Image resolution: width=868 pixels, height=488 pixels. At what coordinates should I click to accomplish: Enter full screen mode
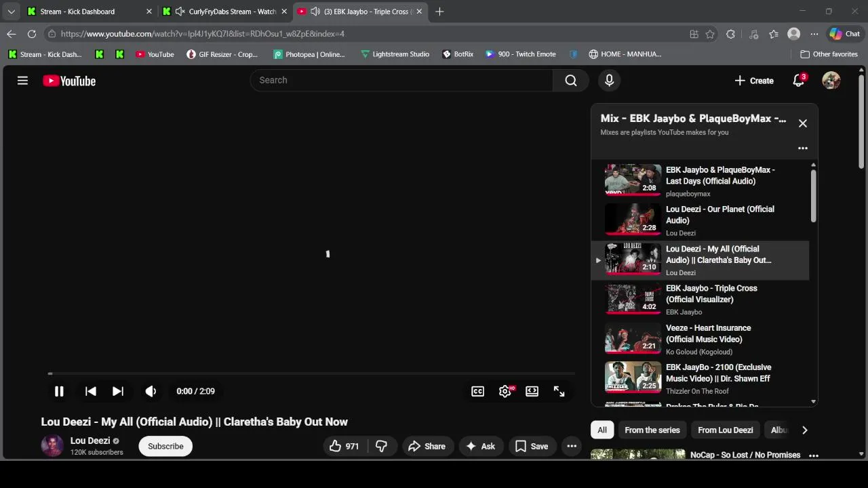[x=559, y=391]
